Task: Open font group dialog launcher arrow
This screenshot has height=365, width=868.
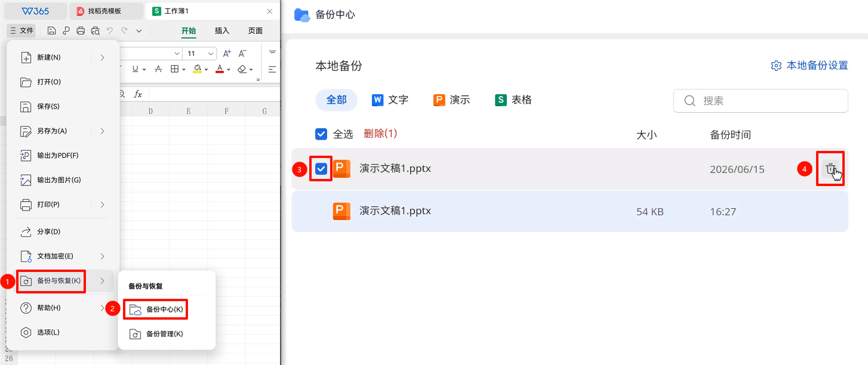Action: (258, 79)
